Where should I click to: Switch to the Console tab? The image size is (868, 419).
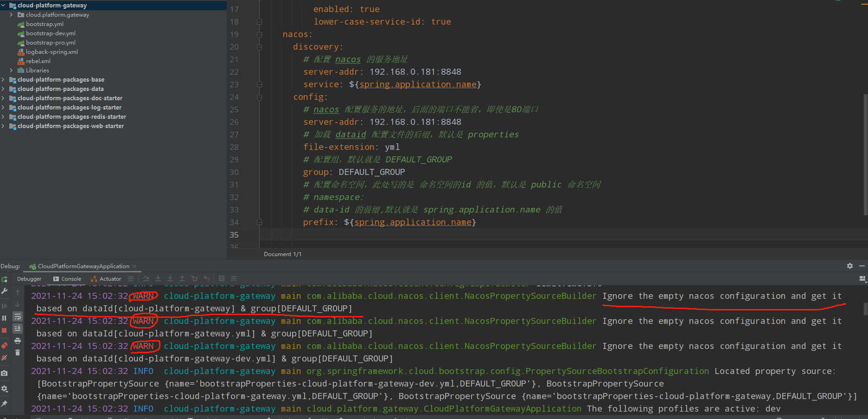pyautogui.click(x=67, y=279)
